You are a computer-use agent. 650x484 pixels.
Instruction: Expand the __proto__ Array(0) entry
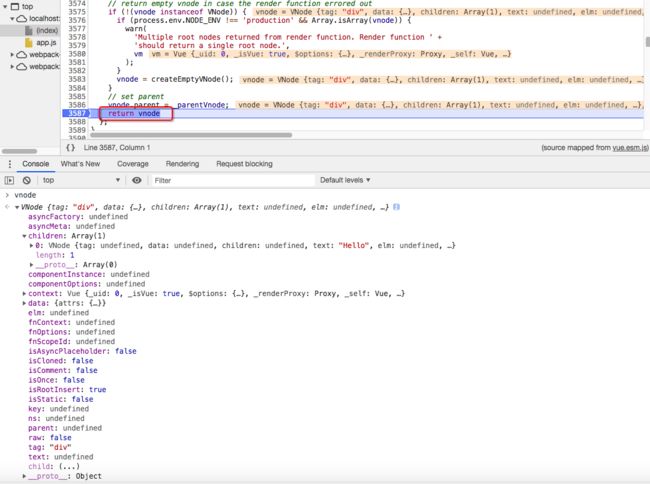[32, 265]
